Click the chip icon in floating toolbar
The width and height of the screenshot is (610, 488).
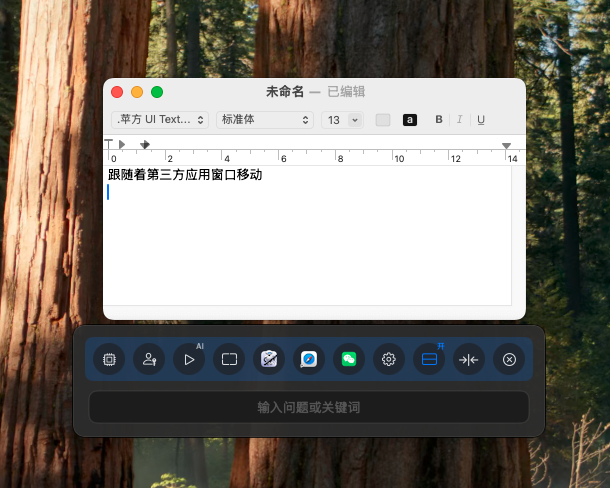109,359
